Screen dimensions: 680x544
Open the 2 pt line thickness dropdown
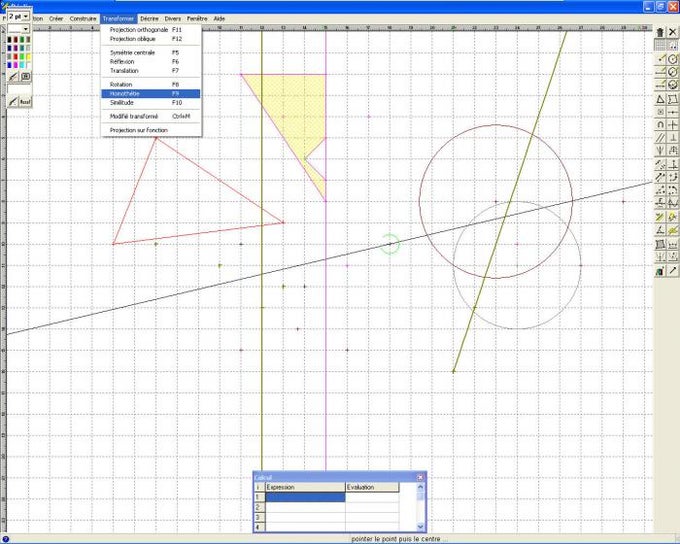[26, 16]
